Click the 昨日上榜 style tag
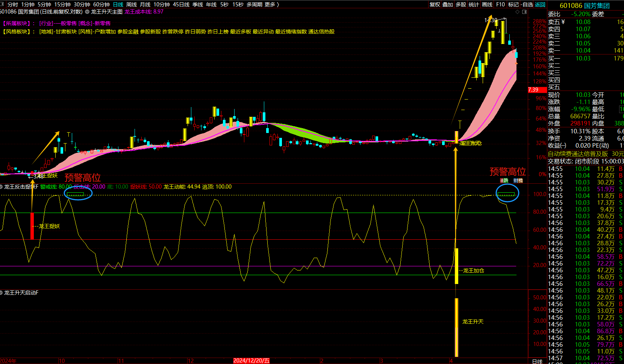 pos(218,32)
